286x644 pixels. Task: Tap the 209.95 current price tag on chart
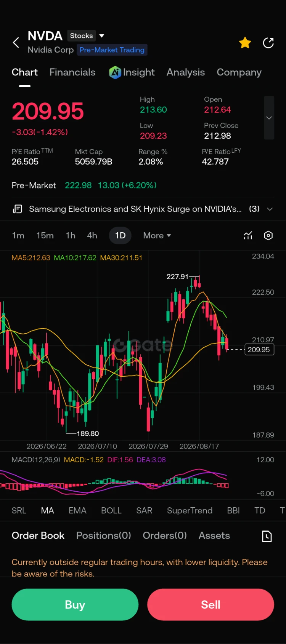click(259, 350)
